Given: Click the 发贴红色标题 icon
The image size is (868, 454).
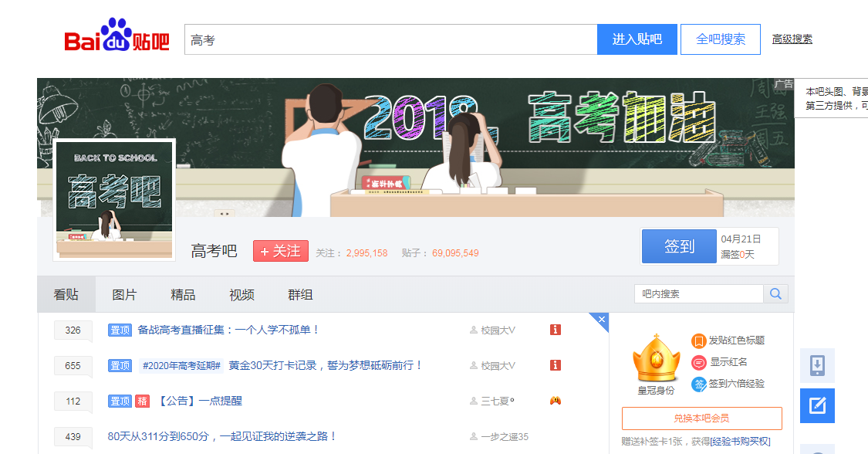Looking at the screenshot, I should point(698,341).
